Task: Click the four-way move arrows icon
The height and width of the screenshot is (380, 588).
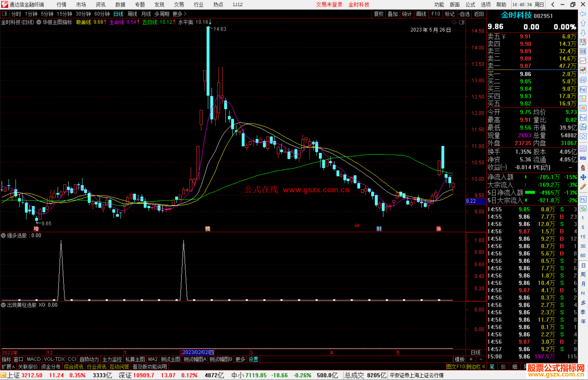Action: 583,177
